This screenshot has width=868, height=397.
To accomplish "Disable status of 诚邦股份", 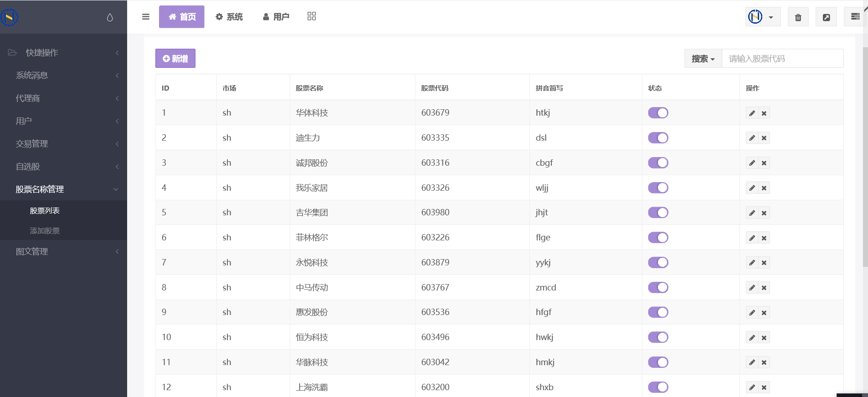I will (658, 163).
